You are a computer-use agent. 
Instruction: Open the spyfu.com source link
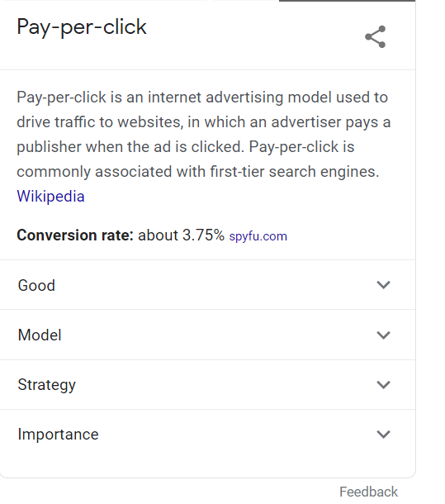258,236
